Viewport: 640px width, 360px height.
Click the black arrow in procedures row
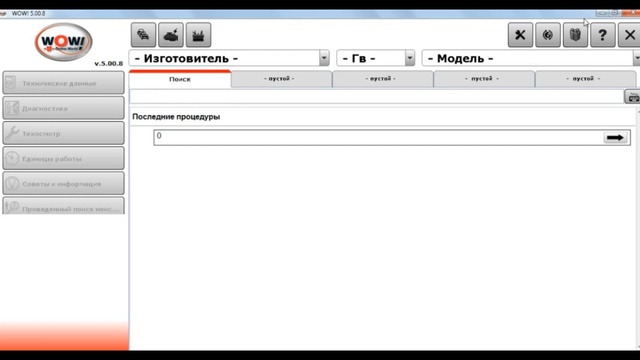[615, 138]
